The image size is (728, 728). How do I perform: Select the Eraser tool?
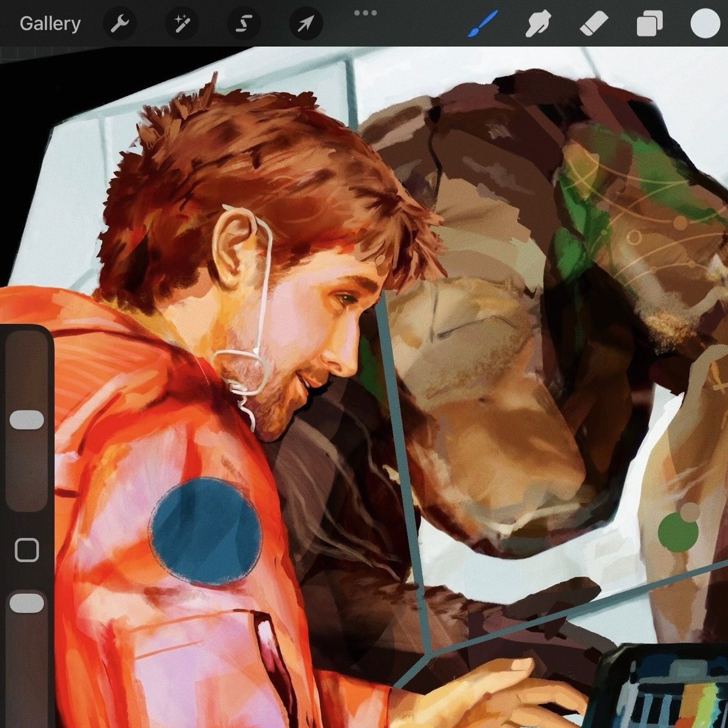tap(593, 24)
